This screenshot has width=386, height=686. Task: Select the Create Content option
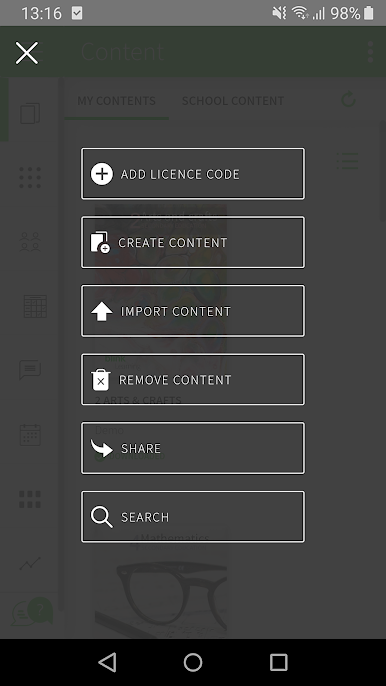[x=193, y=242]
